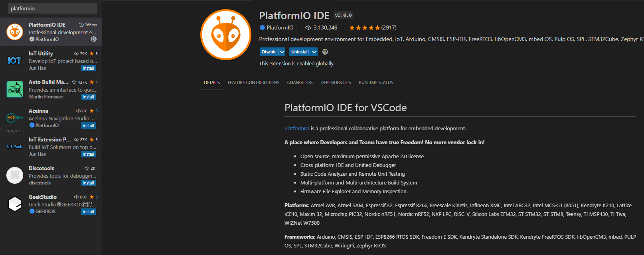Click the 766ms activation time indicator

[88, 25]
